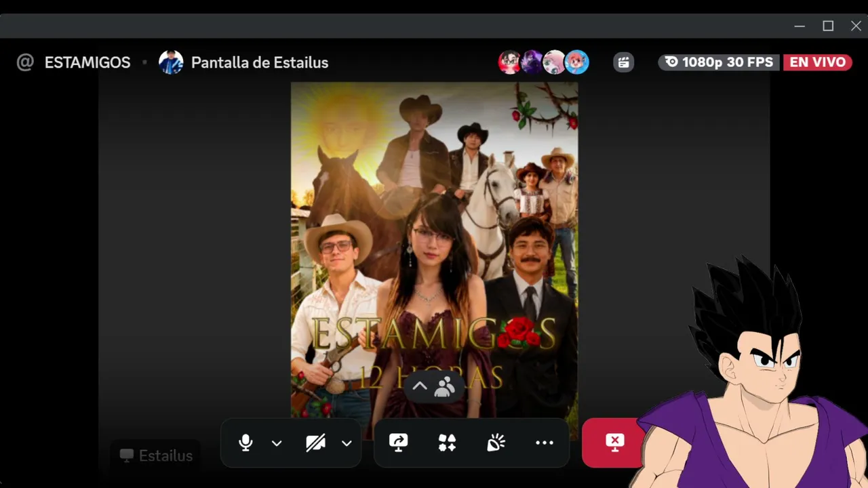The height and width of the screenshot is (488, 868).
Task: Open the camera options dropdown arrow
Action: click(347, 443)
